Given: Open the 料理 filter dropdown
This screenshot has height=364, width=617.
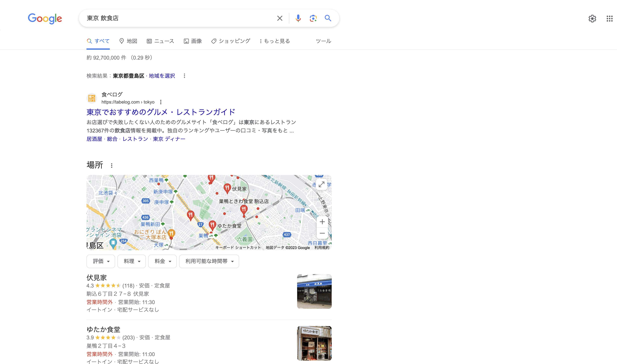Looking at the screenshot, I should click(x=132, y=261).
